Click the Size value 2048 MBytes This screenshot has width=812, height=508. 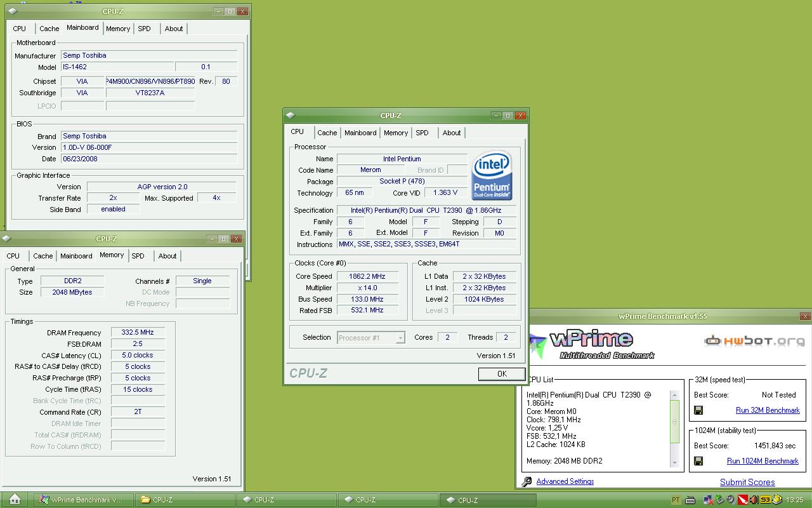click(72, 292)
